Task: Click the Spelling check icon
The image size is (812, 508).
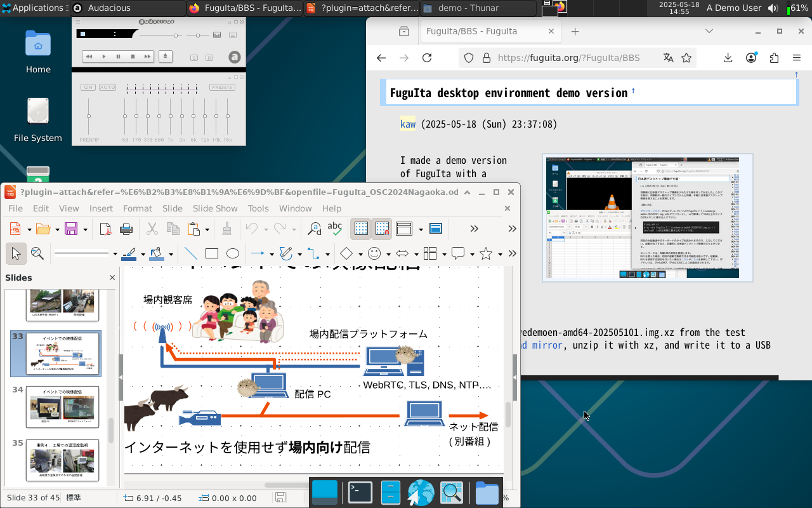Action: click(335, 229)
